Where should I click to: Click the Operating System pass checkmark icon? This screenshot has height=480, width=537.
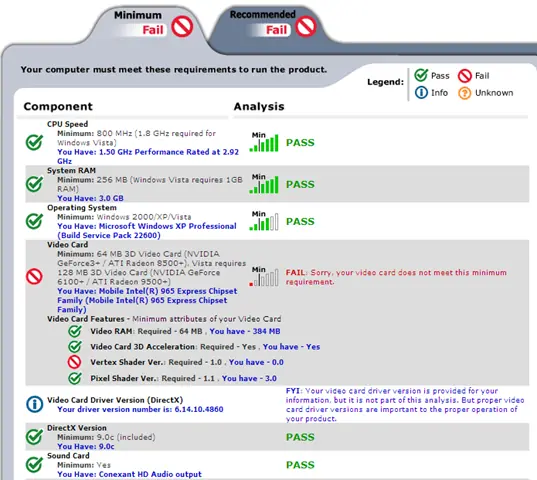[34, 221]
